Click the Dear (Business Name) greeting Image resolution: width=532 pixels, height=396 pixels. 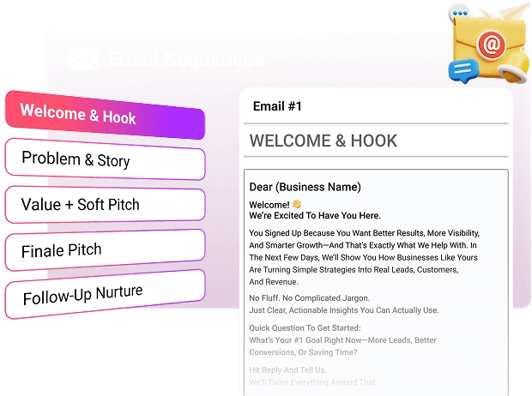(x=305, y=187)
